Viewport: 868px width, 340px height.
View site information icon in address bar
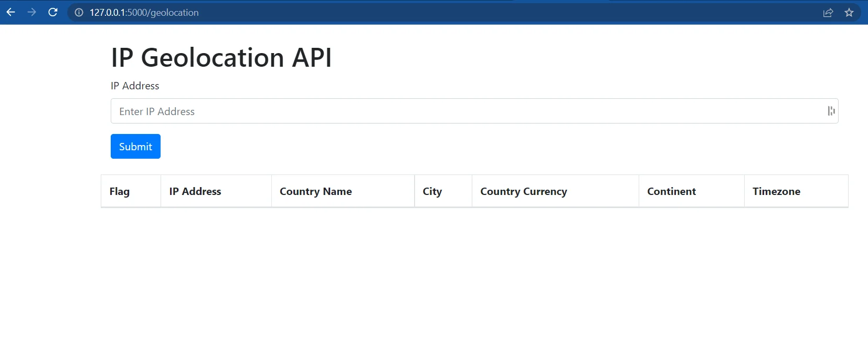coord(79,13)
